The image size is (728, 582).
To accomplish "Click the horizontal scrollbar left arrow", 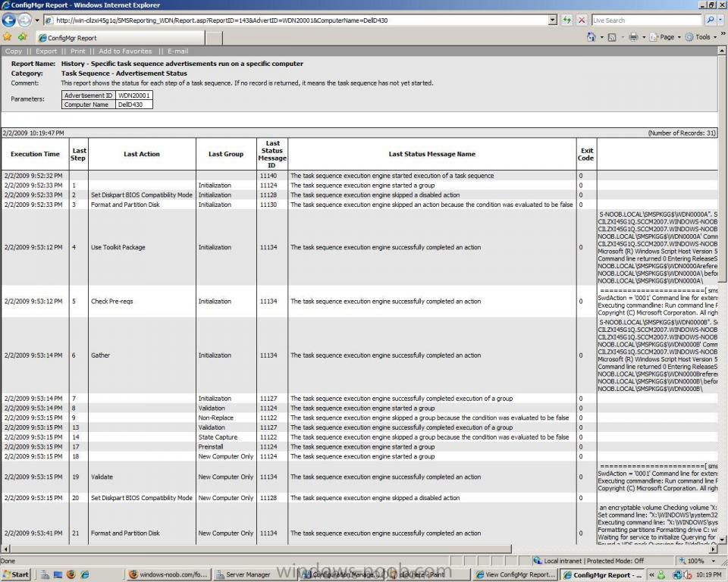I will [5, 549].
